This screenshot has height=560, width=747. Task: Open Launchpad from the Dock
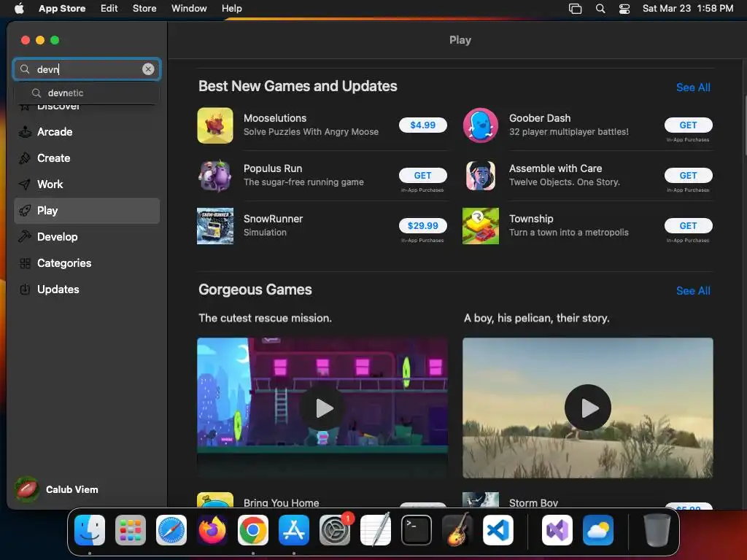[131, 530]
